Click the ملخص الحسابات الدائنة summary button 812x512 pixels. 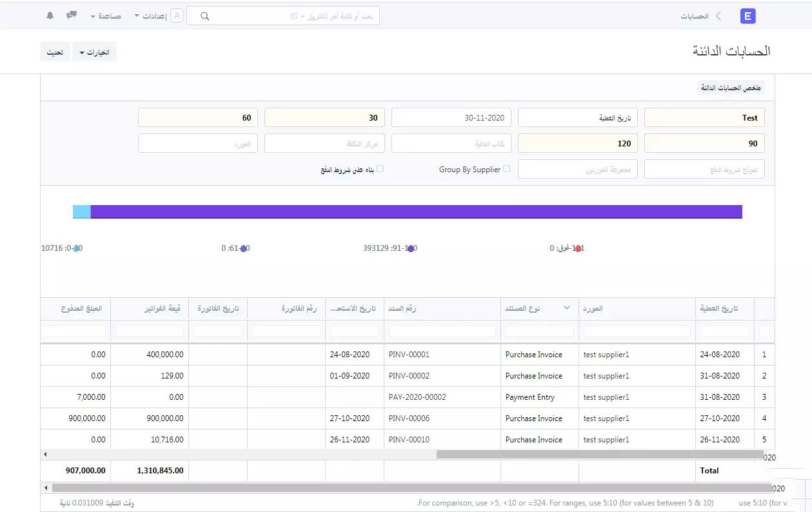pyautogui.click(x=731, y=87)
